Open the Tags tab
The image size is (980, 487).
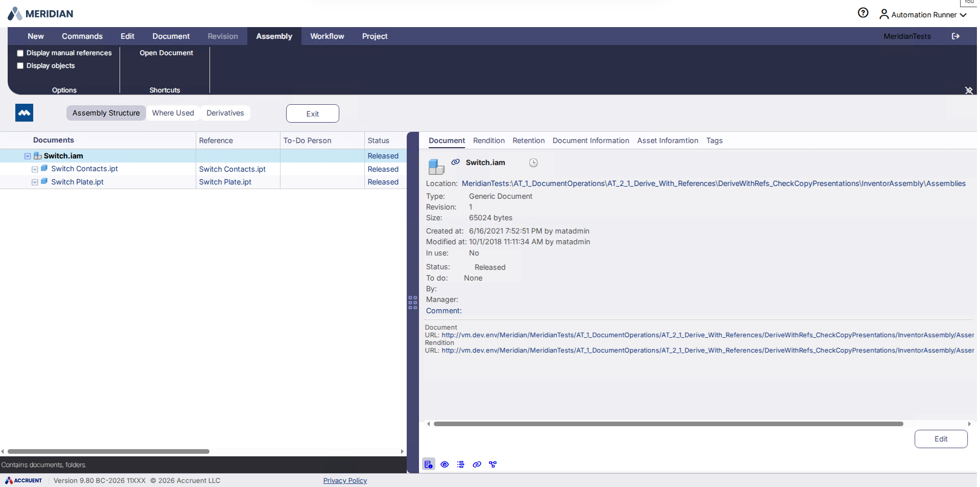coord(714,141)
